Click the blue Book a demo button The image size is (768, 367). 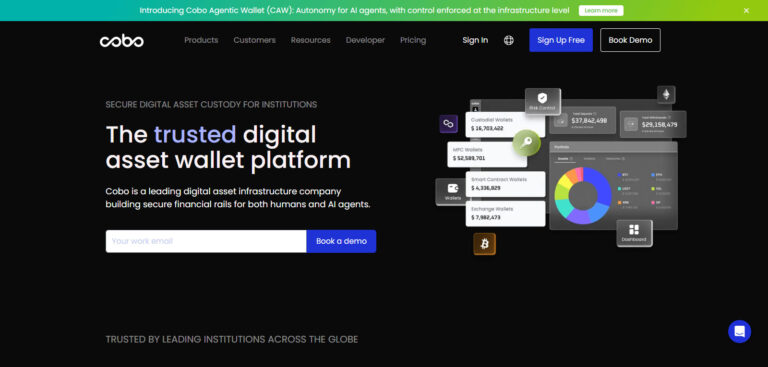(x=341, y=241)
